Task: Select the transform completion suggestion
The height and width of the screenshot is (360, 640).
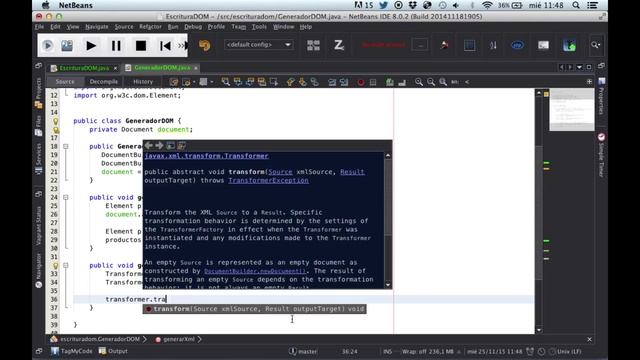Action: (254, 309)
